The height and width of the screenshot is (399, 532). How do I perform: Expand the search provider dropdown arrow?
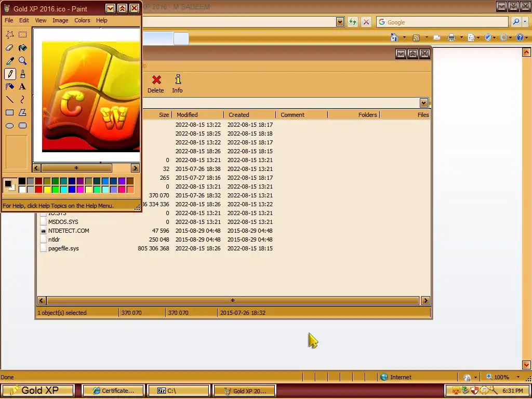(x=525, y=22)
